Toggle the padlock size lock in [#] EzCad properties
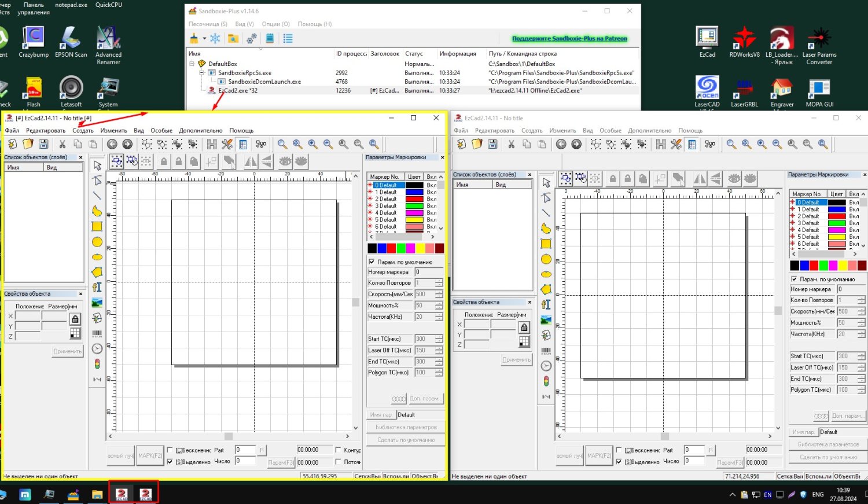 [75, 319]
